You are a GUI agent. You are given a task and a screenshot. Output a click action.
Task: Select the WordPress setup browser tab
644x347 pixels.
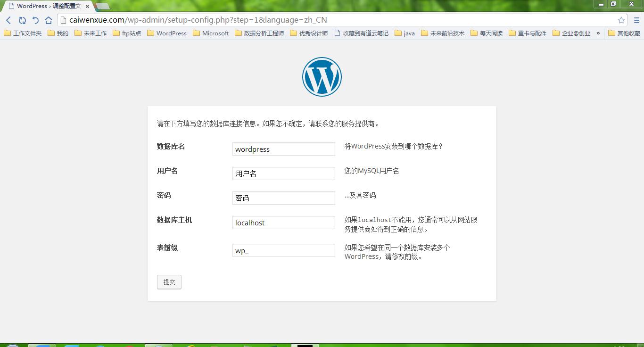[x=45, y=6]
